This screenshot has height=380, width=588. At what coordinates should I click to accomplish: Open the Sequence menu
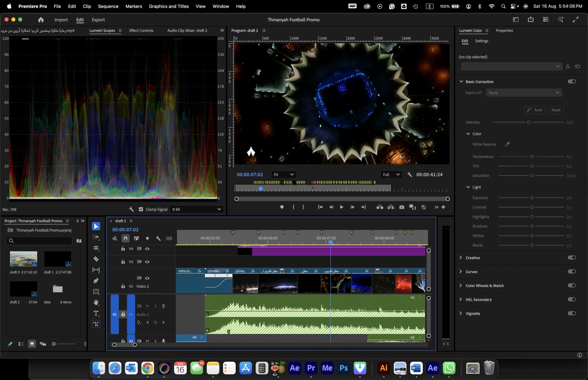(108, 6)
